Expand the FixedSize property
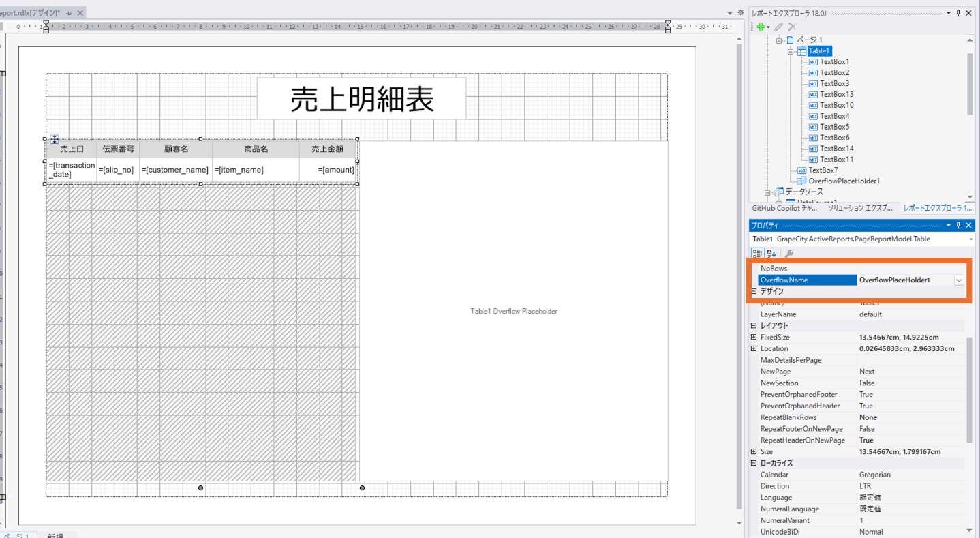 (x=754, y=338)
